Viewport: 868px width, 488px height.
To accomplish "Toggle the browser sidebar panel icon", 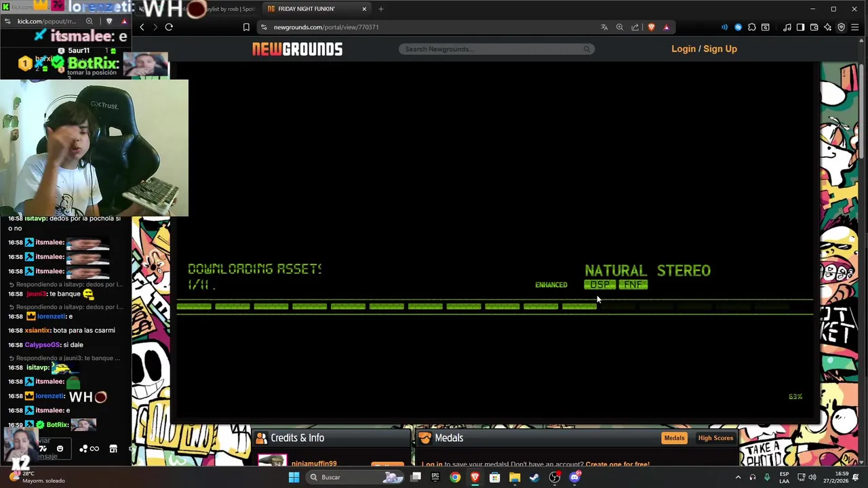I will pos(800,27).
